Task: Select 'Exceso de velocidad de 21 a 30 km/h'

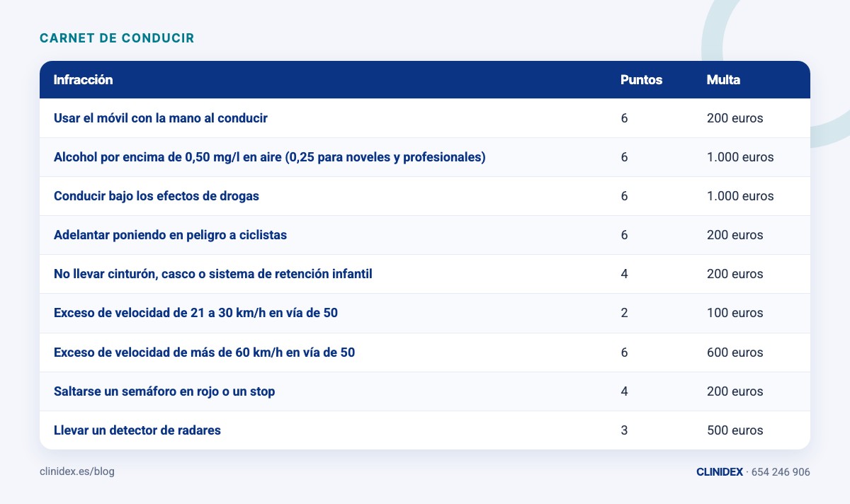Action: [x=195, y=313]
